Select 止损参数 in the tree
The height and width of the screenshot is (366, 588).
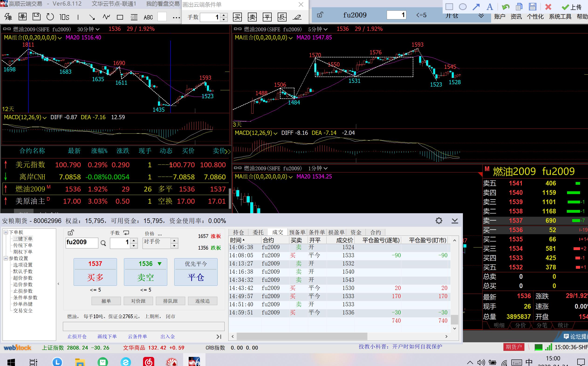point(23,291)
